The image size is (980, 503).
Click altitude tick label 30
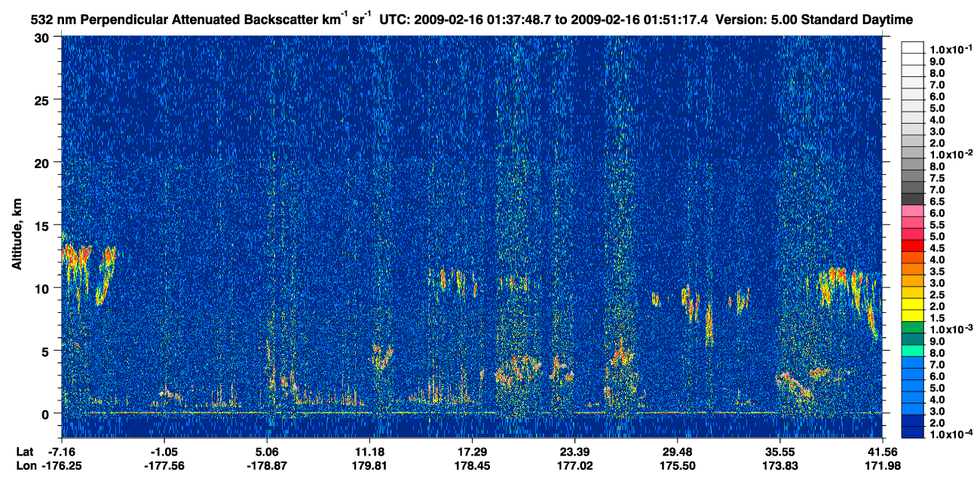coord(43,37)
